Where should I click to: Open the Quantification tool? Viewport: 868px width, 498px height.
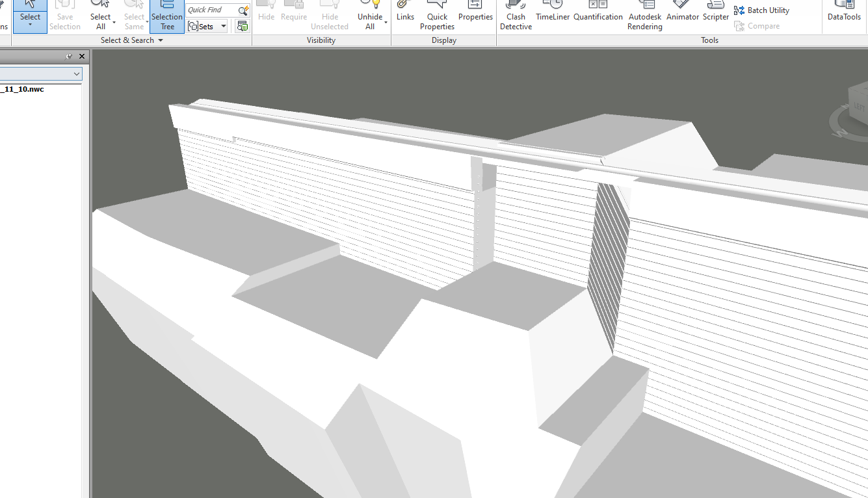coord(598,12)
